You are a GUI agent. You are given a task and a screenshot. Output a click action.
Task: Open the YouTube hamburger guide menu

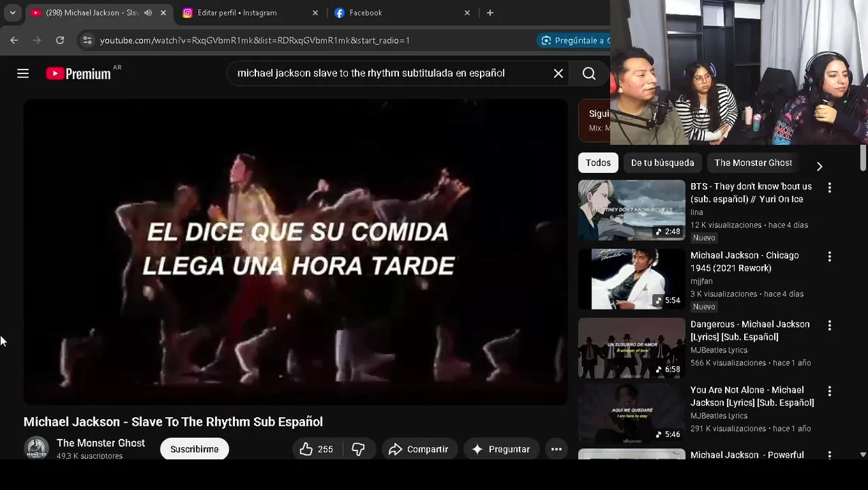(x=23, y=73)
